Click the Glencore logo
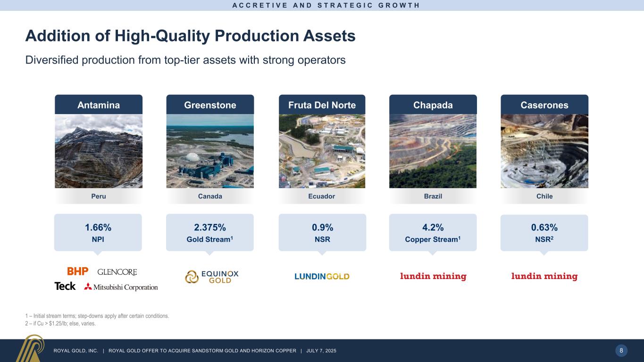Image resolution: width=644 pixels, height=362 pixels. coord(117,272)
